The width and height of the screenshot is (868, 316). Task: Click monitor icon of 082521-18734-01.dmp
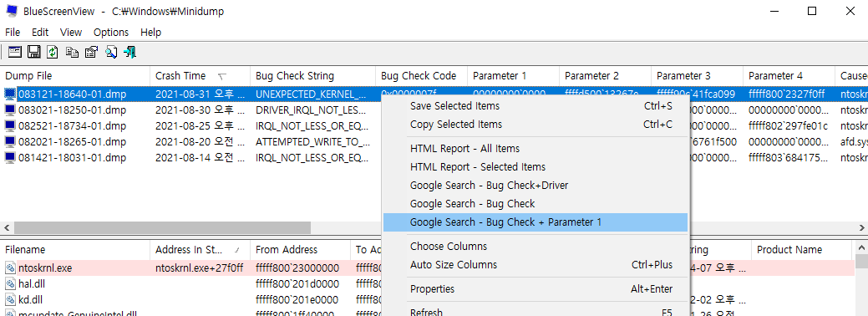[x=10, y=126]
